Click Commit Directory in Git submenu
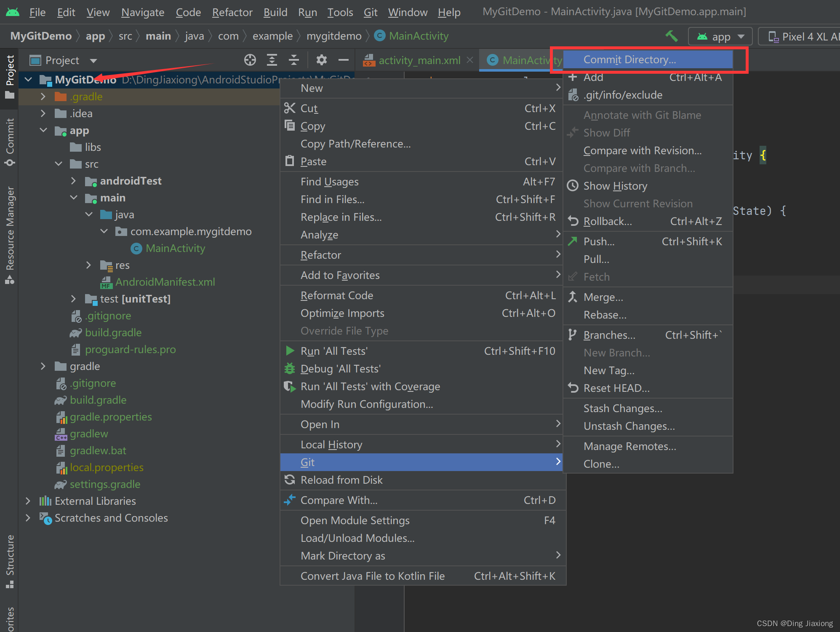 648,59
